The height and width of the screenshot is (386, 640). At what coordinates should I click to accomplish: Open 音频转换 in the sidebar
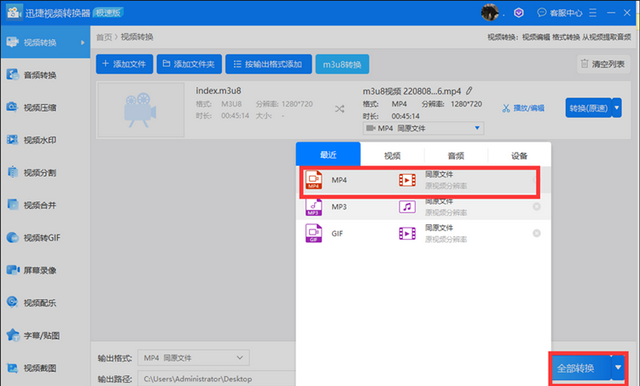point(45,75)
